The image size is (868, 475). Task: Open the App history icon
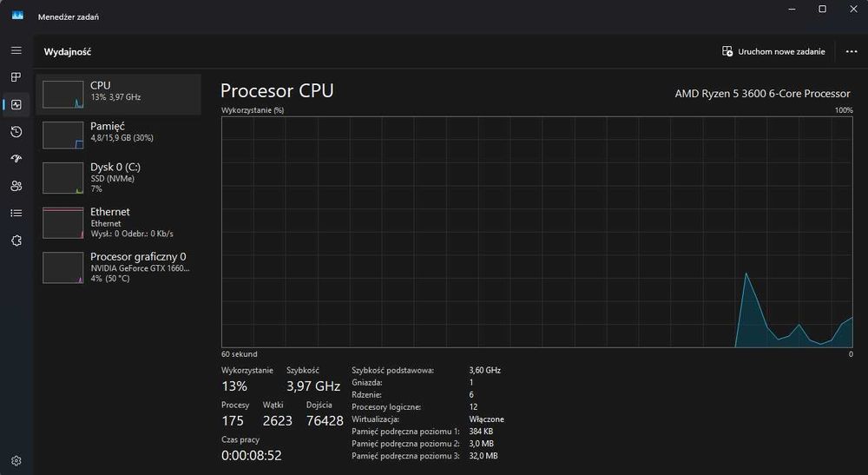coord(16,132)
